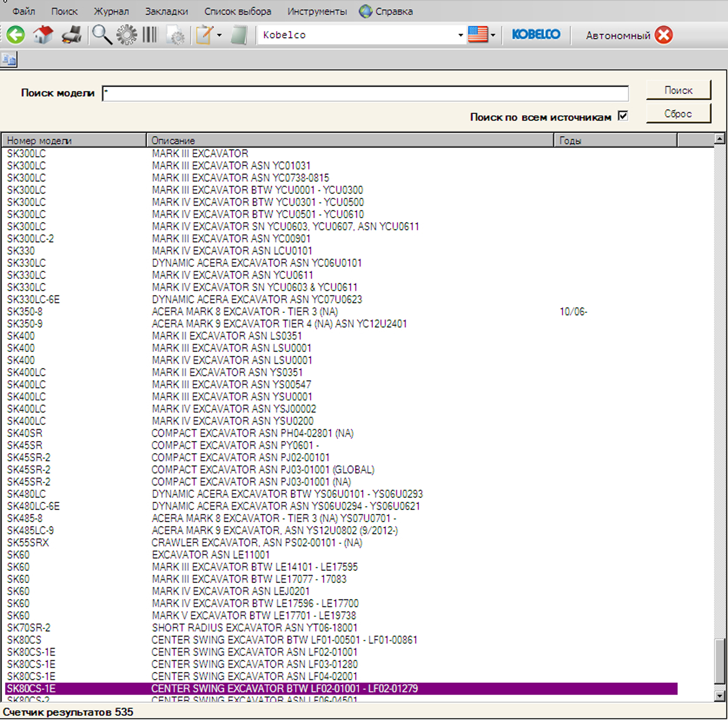Viewport: 728px width, 720px height.
Task: Open the Файл menu
Action: (24, 11)
